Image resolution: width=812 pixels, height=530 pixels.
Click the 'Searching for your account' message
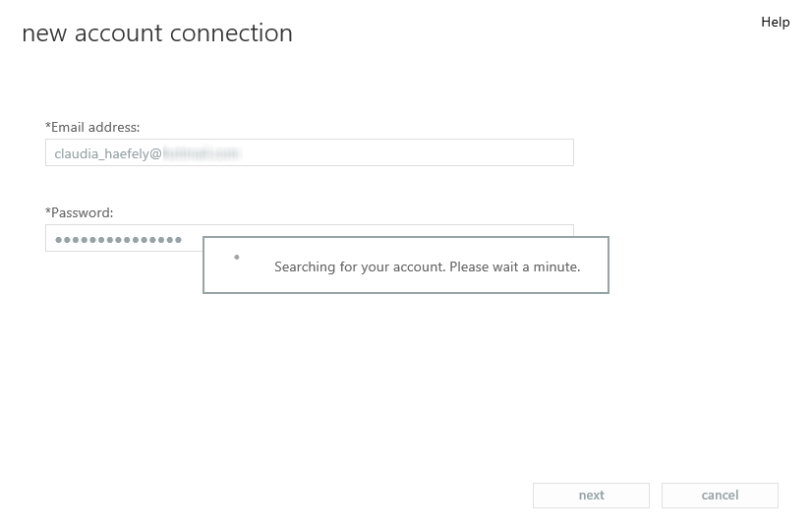[x=428, y=266]
